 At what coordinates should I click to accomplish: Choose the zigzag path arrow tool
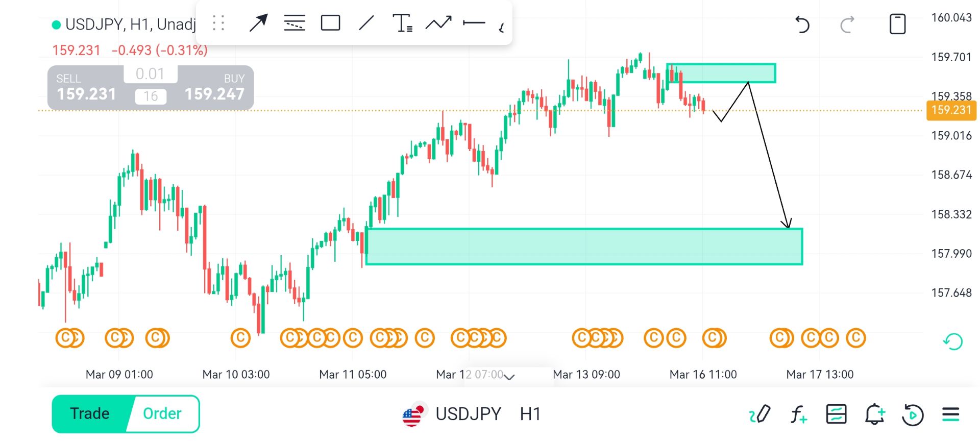pyautogui.click(x=438, y=23)
